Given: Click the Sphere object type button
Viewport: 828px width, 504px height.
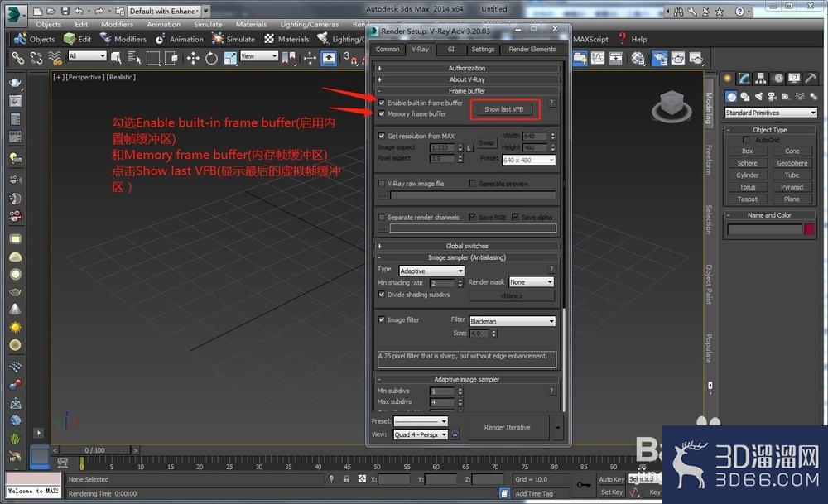Looking at the screenshot, I should [x=747, y=163].
